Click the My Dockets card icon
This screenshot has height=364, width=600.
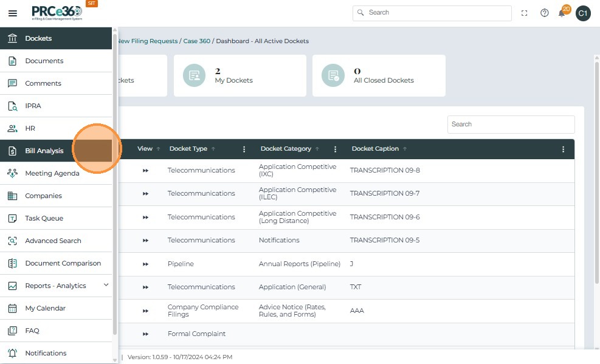click(x=194, y=75)
